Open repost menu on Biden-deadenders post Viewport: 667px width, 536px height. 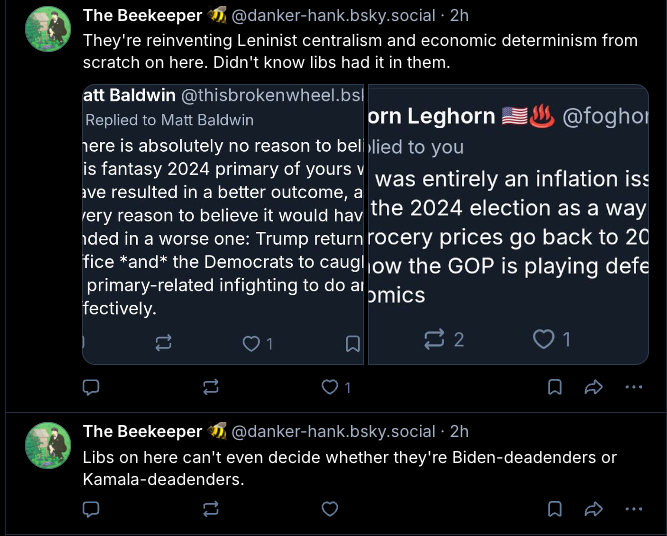211,509
